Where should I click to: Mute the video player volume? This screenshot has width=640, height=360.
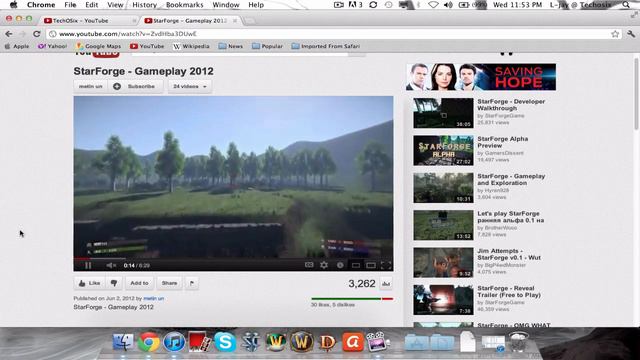point(111,265)
